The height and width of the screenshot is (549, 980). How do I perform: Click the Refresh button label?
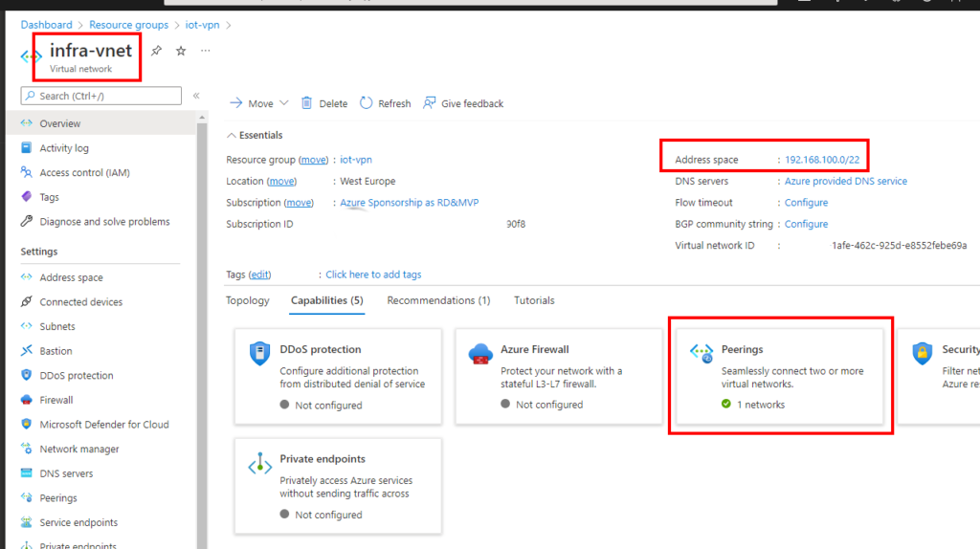point(394,103)
